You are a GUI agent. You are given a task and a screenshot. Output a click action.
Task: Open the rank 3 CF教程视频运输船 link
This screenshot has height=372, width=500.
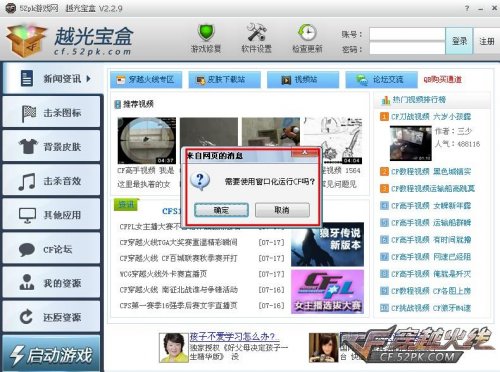pyautogui.click(x=433, y=189)
